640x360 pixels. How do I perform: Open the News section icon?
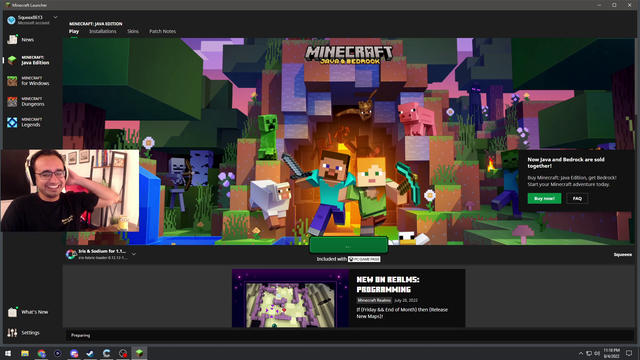pos(12,39)
